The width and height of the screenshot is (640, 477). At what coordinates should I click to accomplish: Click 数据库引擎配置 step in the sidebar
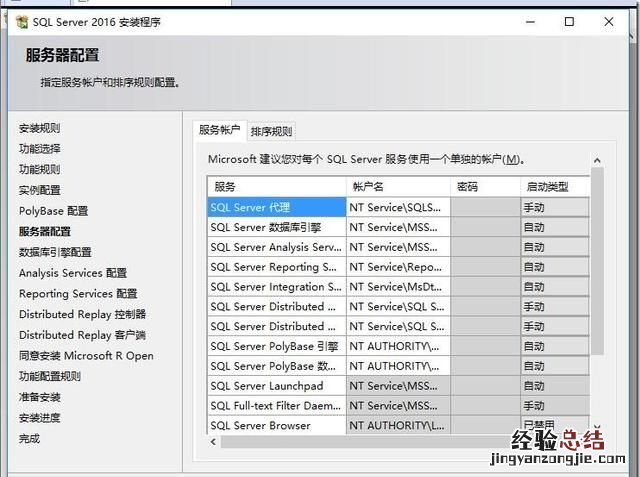55,252
